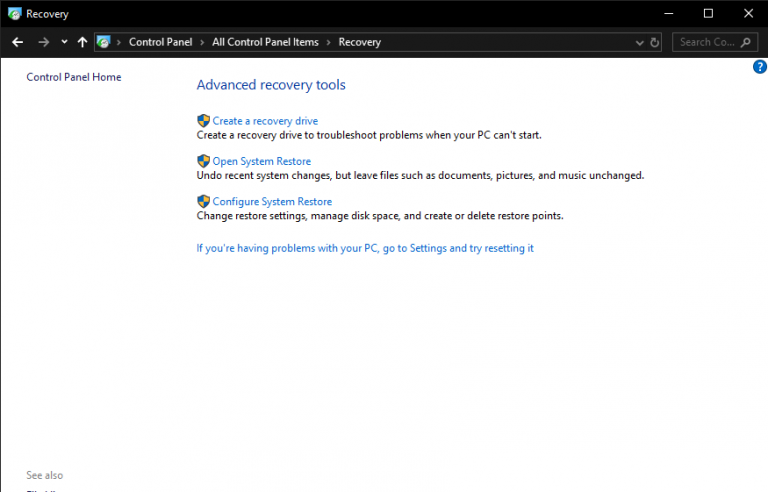Expand chevron after Control Panel breadcrumb
768x492 pixels.
coord(202,43)
